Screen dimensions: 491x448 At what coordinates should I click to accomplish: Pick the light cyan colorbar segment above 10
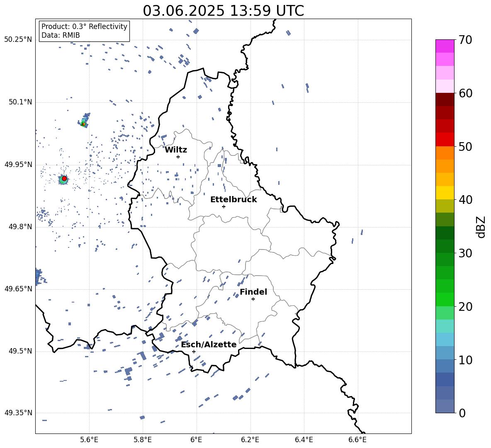click(x=445, y=339)
